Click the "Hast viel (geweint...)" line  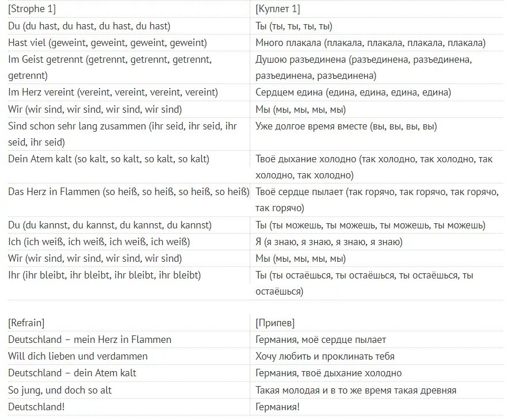coord(108,43)
